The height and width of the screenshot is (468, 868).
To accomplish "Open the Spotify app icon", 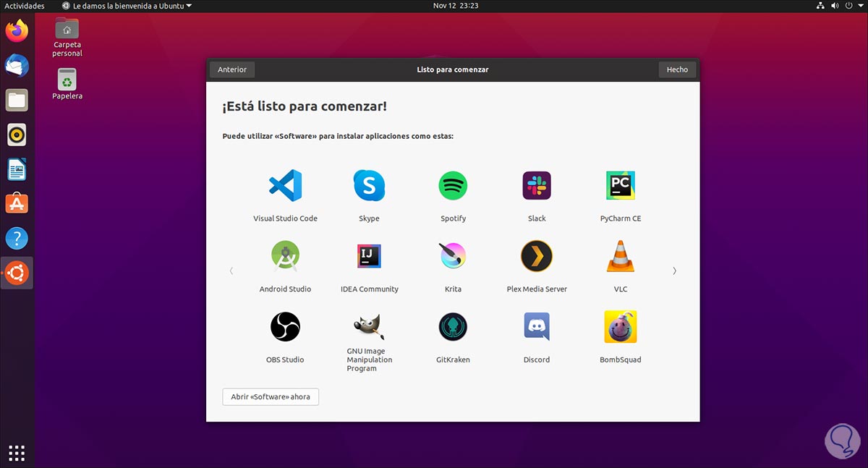I will (x=453, y=186).
